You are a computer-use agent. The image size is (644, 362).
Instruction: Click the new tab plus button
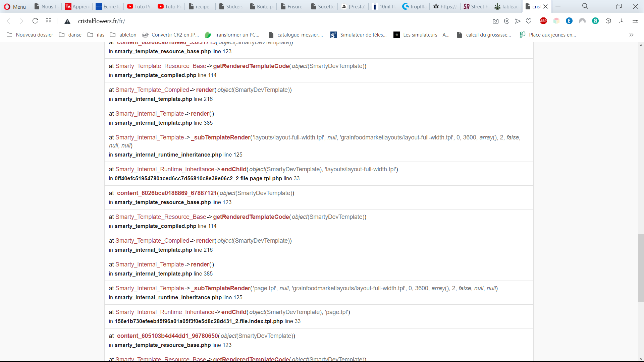coord(558,6)
